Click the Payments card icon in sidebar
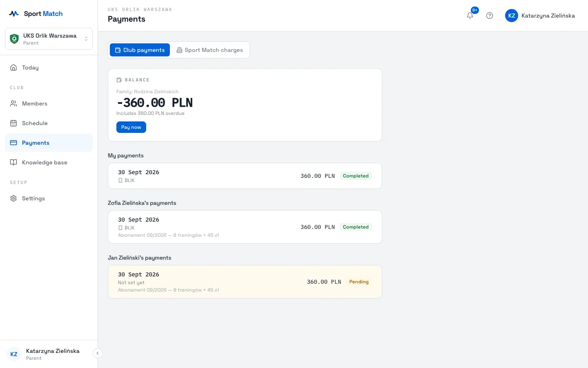 click(x=13, y=143)
